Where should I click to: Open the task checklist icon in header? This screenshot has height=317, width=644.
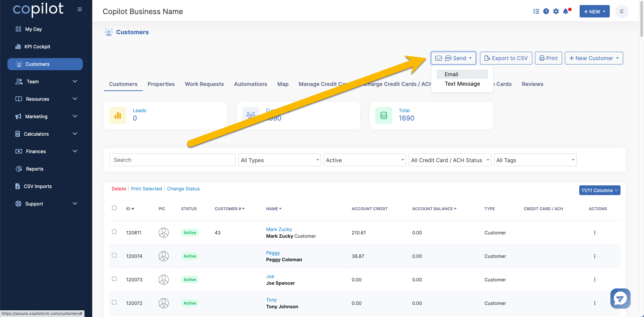point(536,11)
